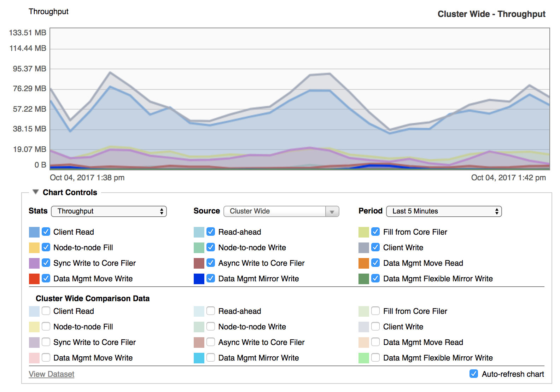Enable Data Mgmt Move Write comparison checkbox
Screen dimensions: 560x392
click(46, 358)
